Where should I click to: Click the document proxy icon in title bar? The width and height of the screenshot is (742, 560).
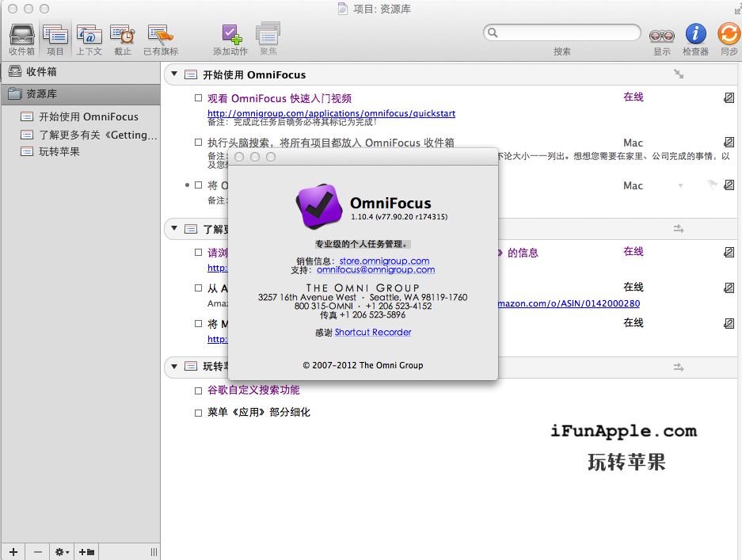click(343, 9)
